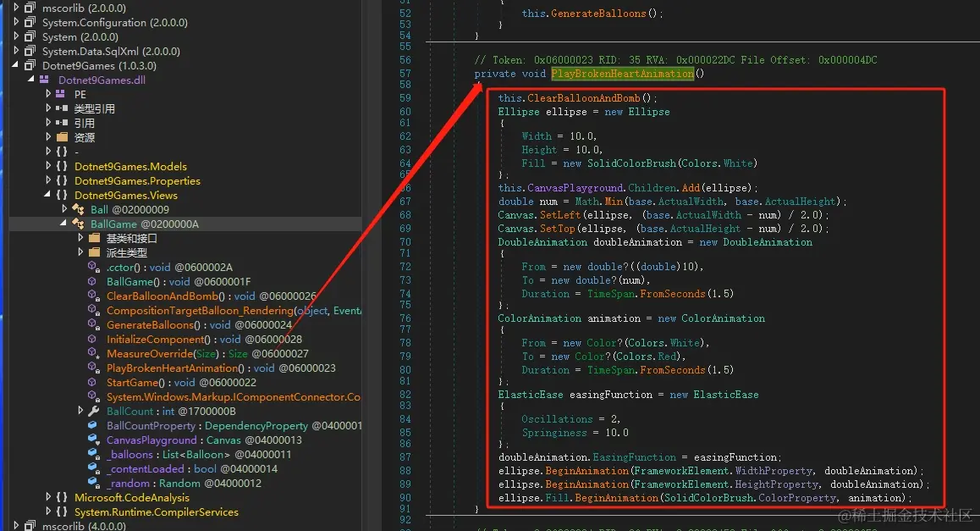980x531 pixels.
Task: Click the BallGame class icon
Action: pyautogui.click(x=78, y=224)
